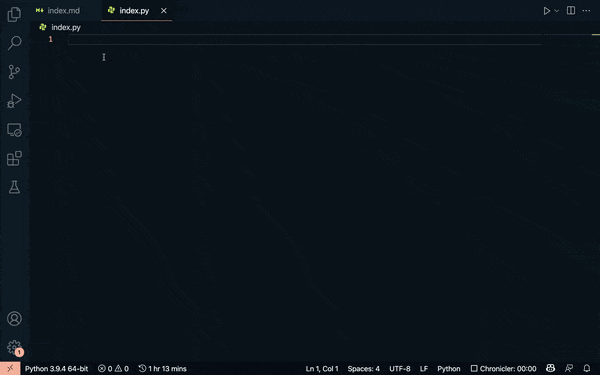Open the Accounts menu icon

[14, 318]
